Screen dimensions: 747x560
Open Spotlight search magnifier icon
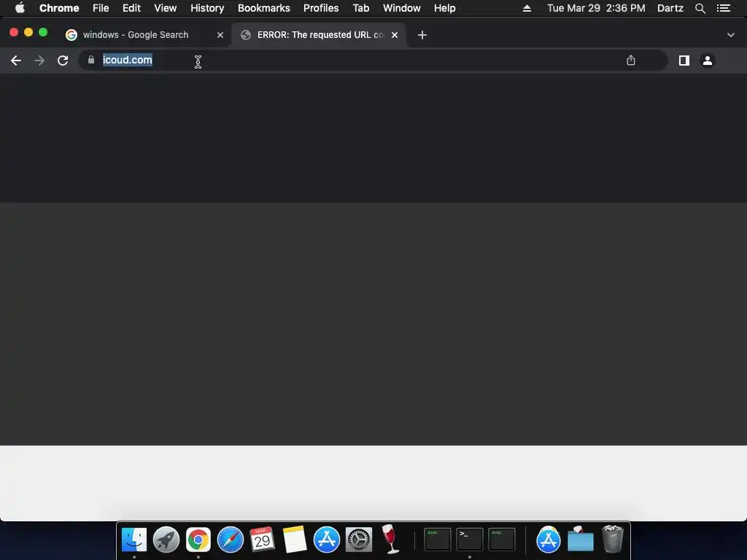[x=700, y=8]
